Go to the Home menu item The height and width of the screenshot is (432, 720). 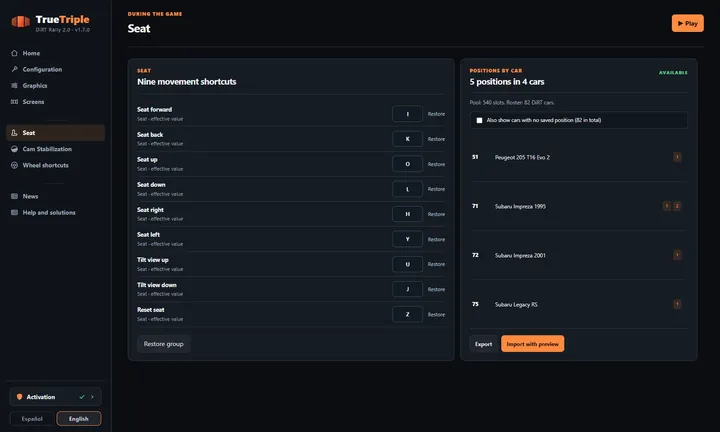click(x=55, y=53)
